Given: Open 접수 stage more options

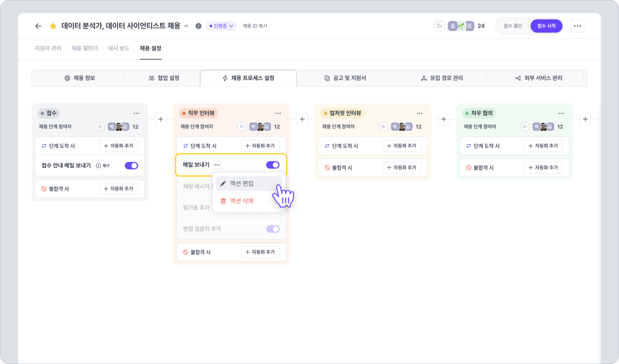Looking at the screenshot, I should pyautogui.click(x=136, y=114).
